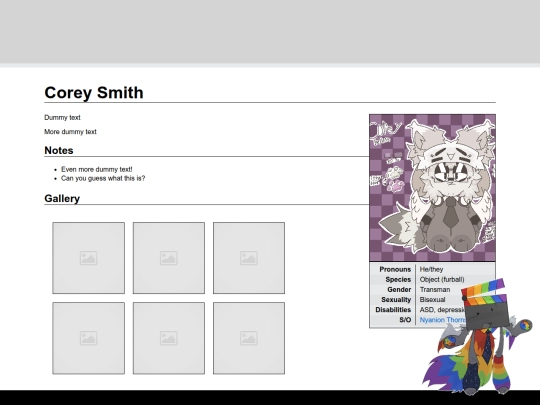Viewport: 540px width, 405px height.
Task: Open the Nyanion Thorn link in the infobox
Action: [x=442, y=320]
